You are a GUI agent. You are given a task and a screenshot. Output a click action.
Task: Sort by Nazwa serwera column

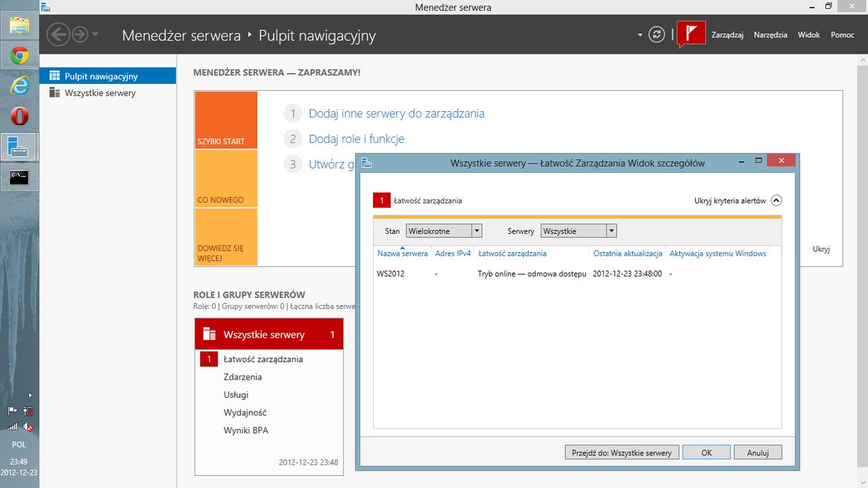(403, 253)
